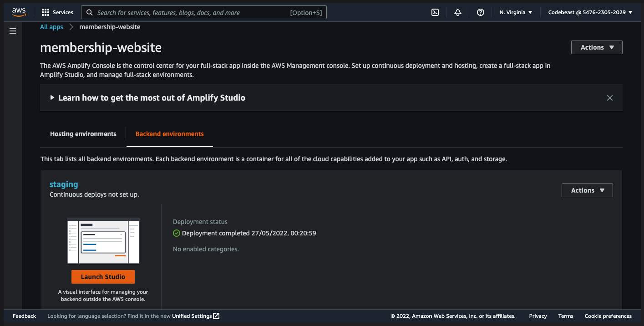Click the 'No enabled categories.' text

pos(206,249)
